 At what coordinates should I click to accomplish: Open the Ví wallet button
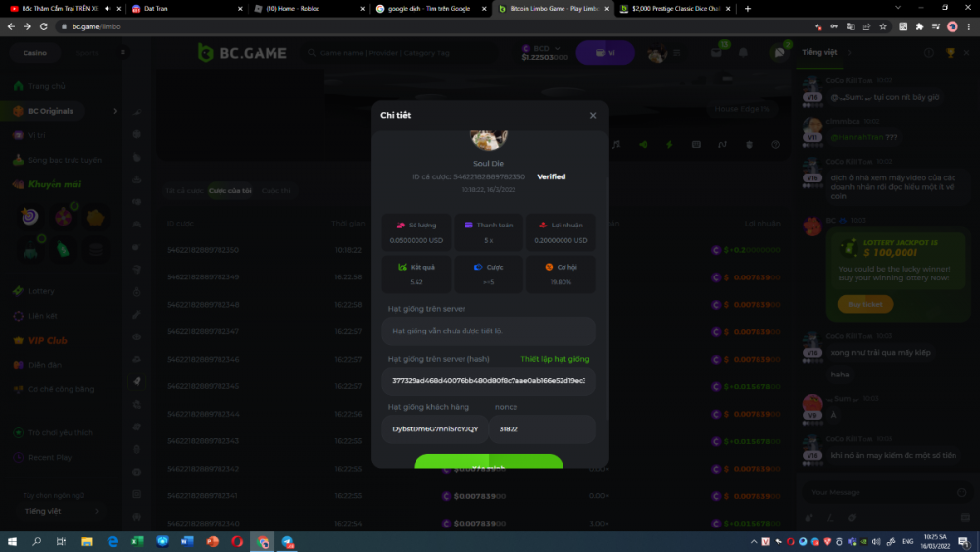pyautogui.click(x=605, y=53)
